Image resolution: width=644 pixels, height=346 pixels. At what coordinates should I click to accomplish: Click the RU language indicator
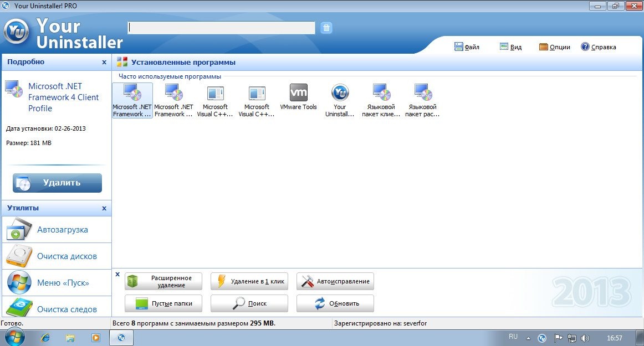pos(513,337)
